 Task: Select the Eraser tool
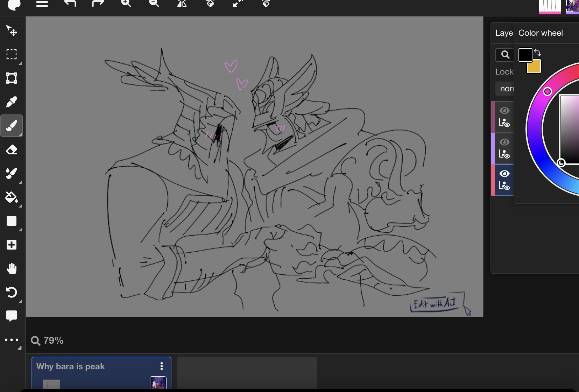pyautogui.click(x=12, y=150)
